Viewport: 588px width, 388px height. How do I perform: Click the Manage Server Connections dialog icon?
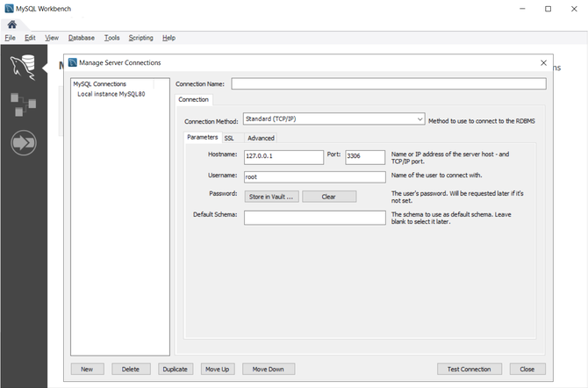[73, 62]
